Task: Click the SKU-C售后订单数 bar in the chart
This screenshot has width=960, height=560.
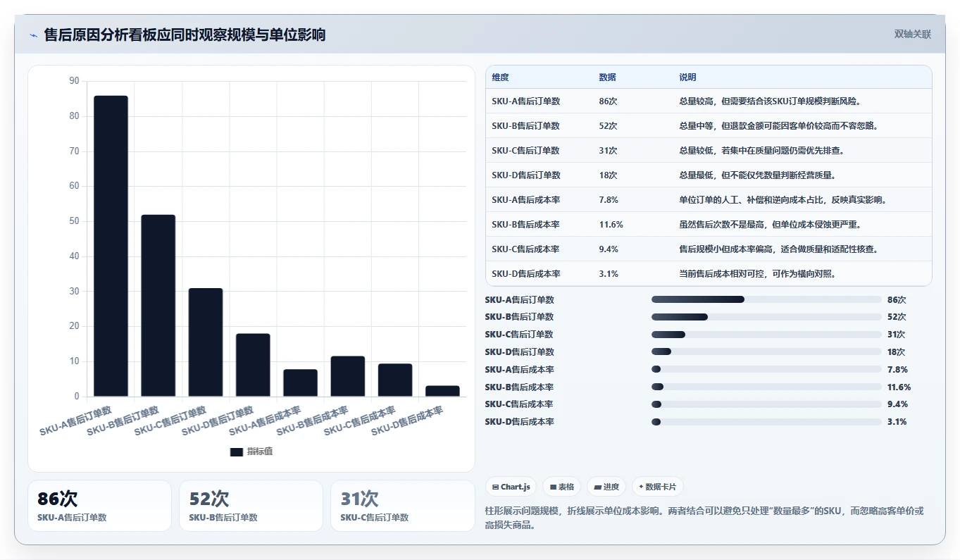Action: coord(206,342)
